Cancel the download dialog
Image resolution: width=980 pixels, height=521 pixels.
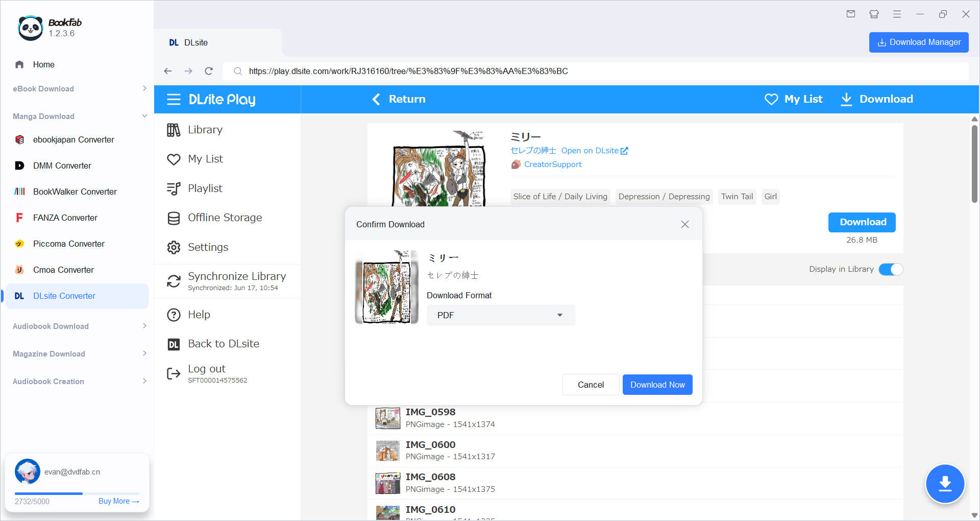coord(591,385)
